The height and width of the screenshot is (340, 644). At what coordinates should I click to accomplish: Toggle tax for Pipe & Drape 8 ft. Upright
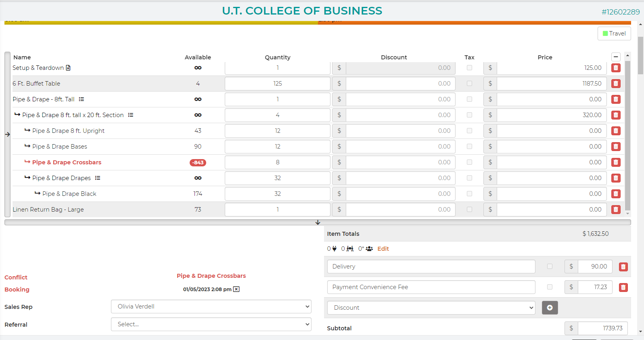coord(469,131)
